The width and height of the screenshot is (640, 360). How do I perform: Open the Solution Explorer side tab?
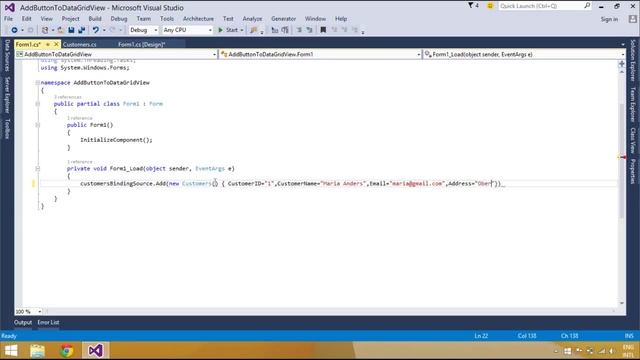point(633,60)
